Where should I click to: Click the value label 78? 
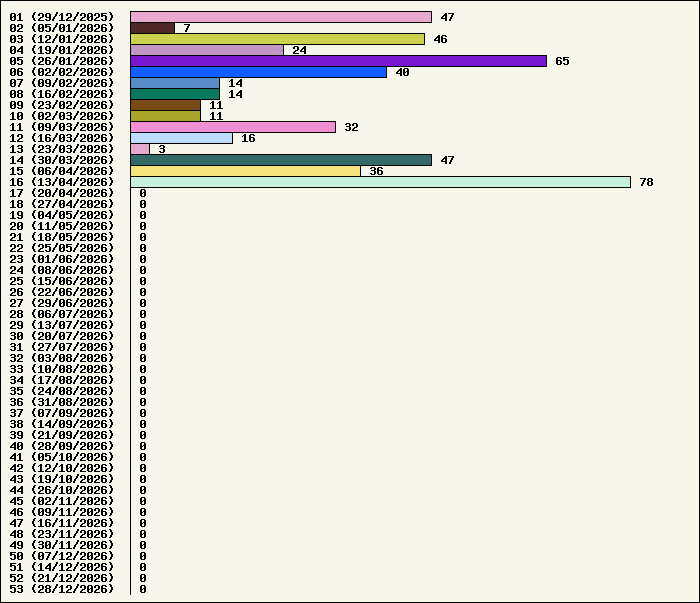point(646,182)
